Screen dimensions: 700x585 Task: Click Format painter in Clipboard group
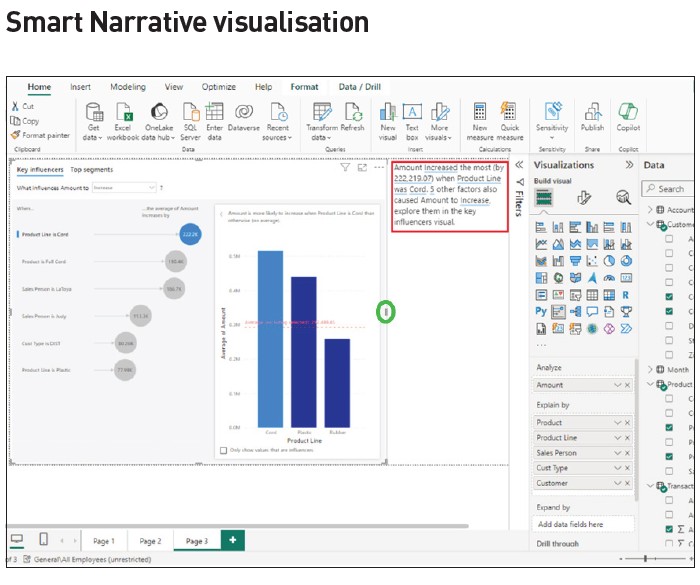pyautogui.click(x=40, y=135)
